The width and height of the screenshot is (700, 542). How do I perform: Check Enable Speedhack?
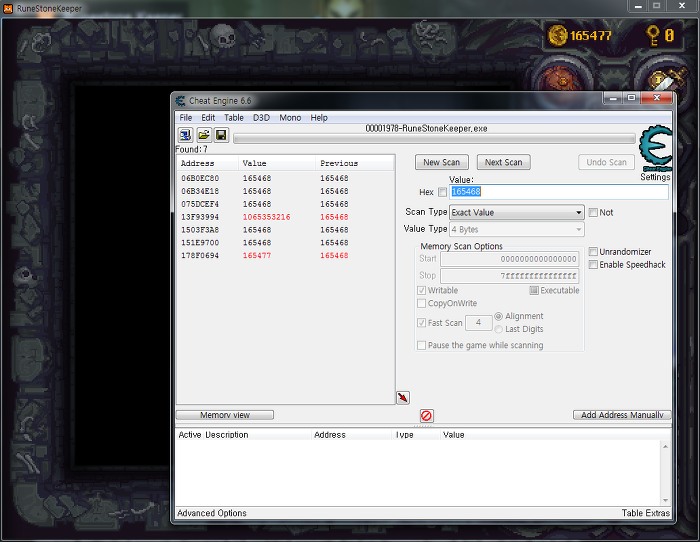pos(593,265)
